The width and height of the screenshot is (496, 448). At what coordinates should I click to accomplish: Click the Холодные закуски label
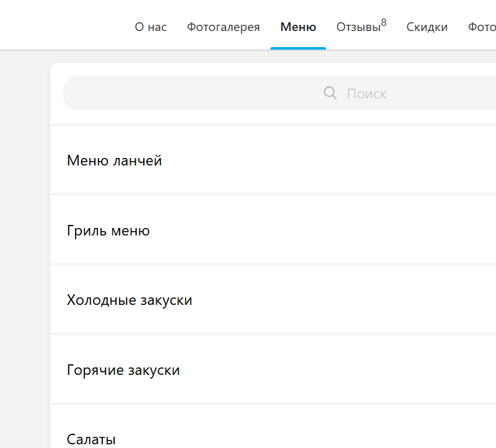pos(130,300)
